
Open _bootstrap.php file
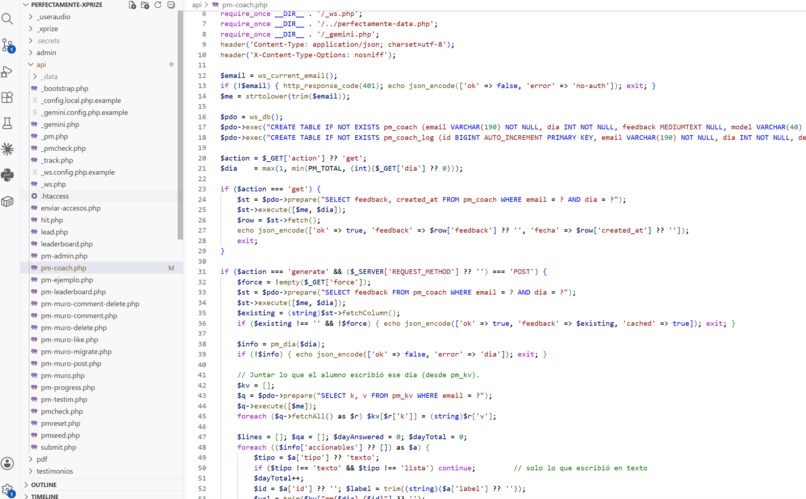point(64,88)
